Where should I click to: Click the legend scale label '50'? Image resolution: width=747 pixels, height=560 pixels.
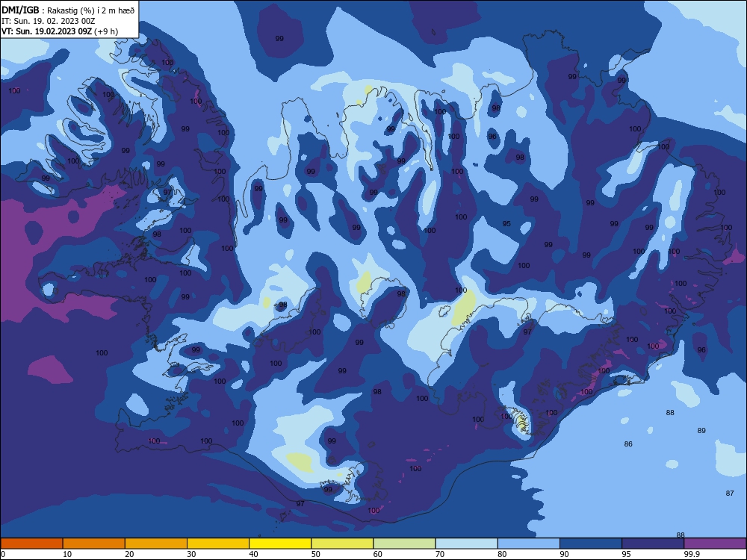316,554
